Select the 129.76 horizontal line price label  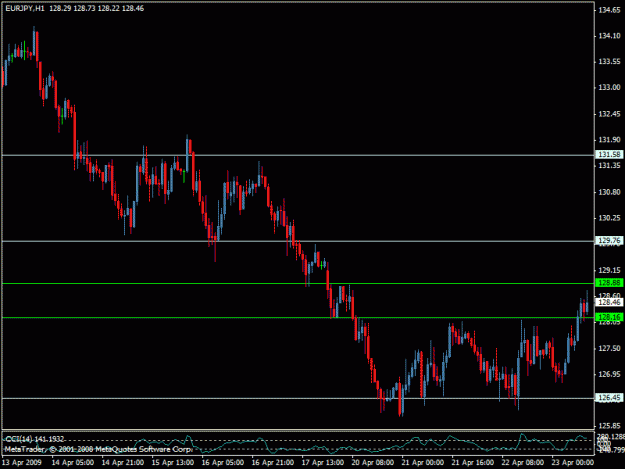pyautogui.click(x=609, y=240)
